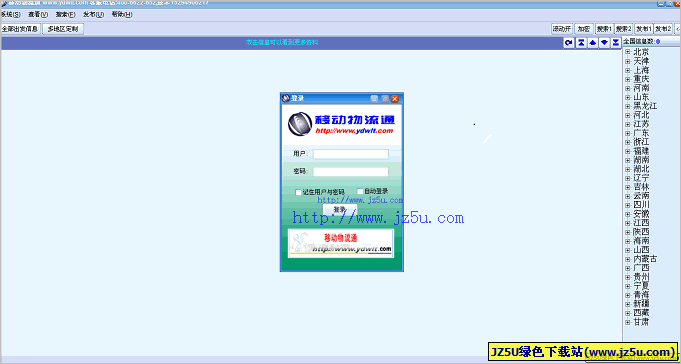
Task: Expand the 天津 tree node
Action: pyautogui.click(x=627, y=61)
